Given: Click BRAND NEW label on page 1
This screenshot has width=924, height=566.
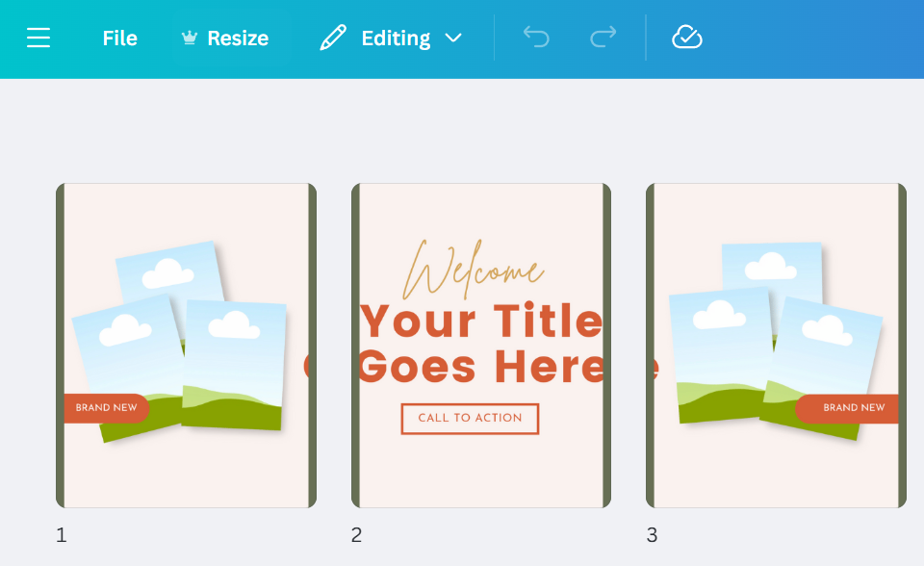Looking at the screenshot, I should coord(106,408).
